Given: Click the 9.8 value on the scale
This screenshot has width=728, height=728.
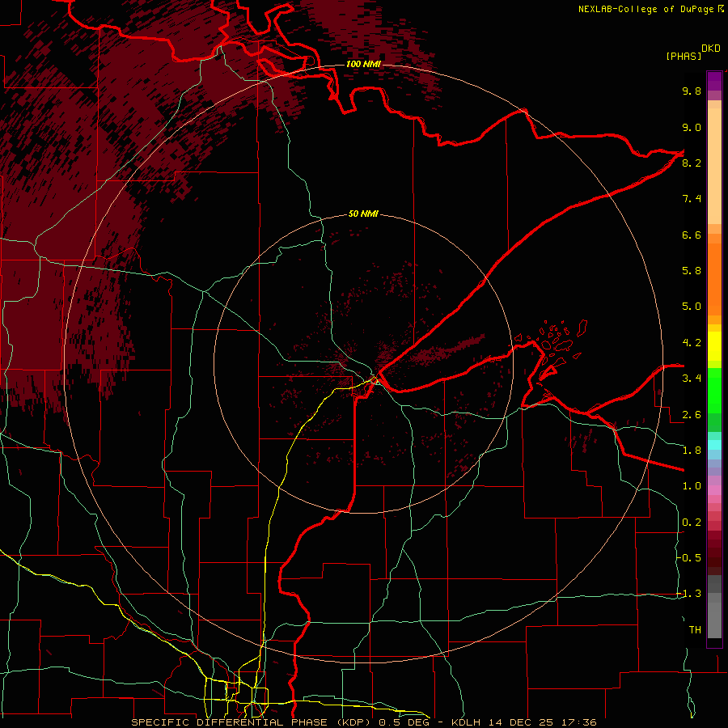Looking at the screenshot, I should click(692, 91).
